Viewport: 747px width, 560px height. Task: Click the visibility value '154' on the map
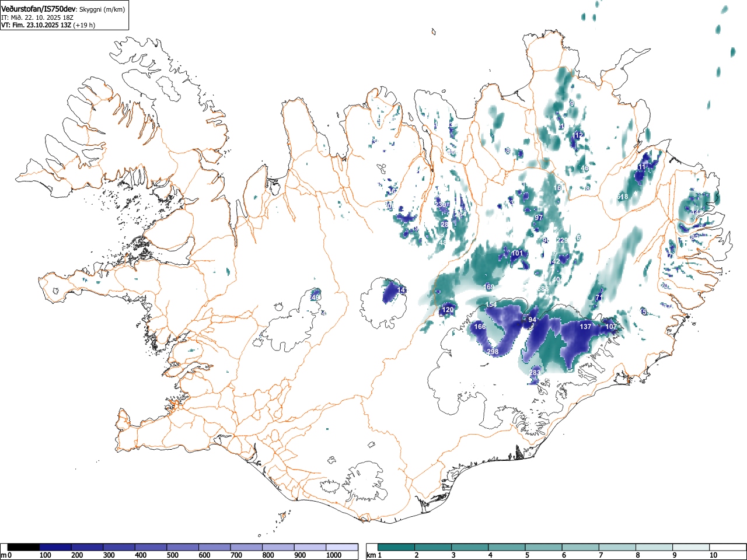491,305
